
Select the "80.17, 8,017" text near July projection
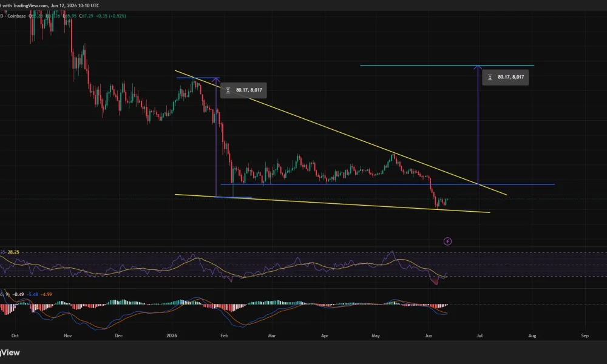click(510, 78)
